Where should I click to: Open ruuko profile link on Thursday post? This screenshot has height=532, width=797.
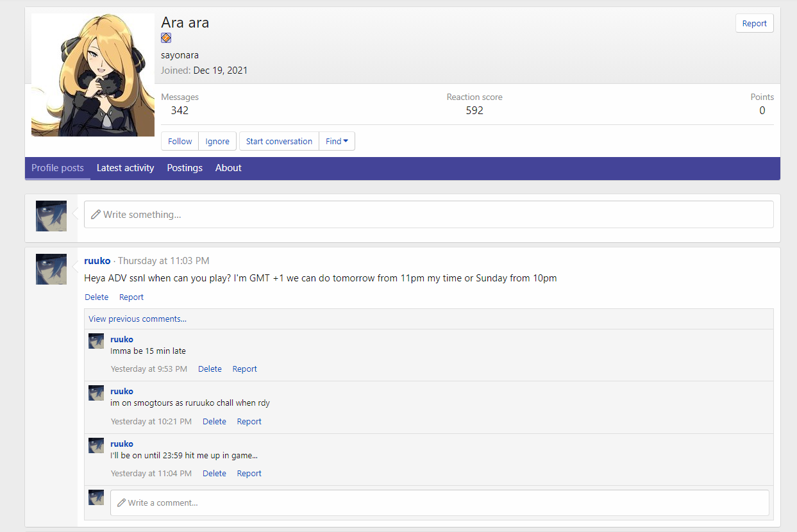click(x=97, y=261)
